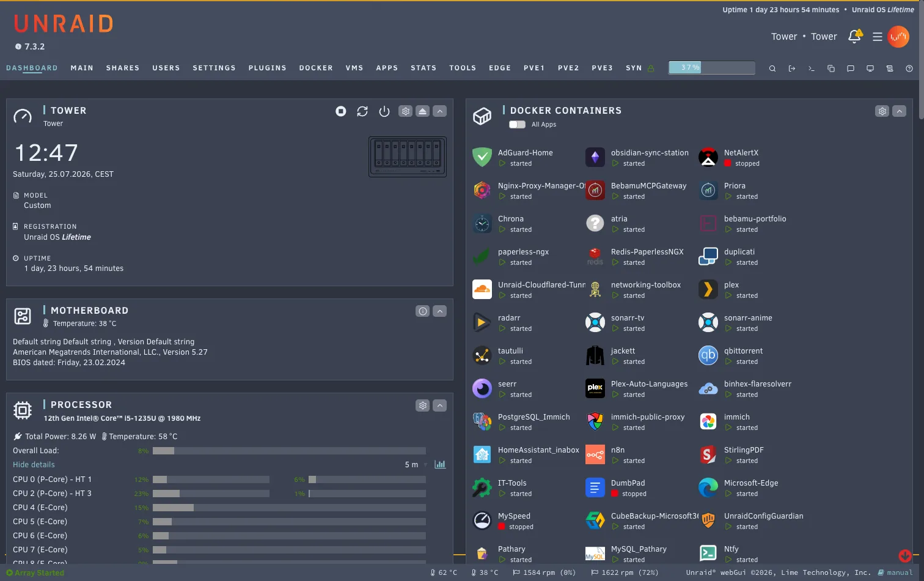
Task: Click the Microsoft-Edge container icon
Action: 708,487
